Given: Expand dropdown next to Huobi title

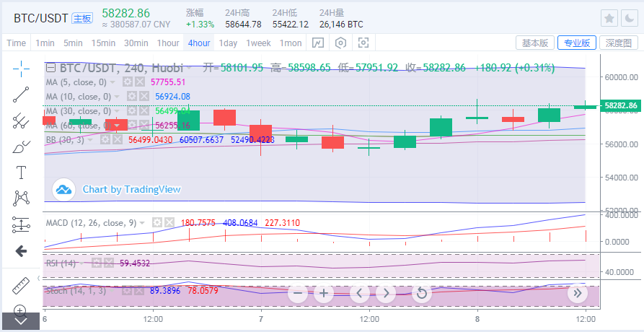Looking at the screenshot, I should (189, 69).
